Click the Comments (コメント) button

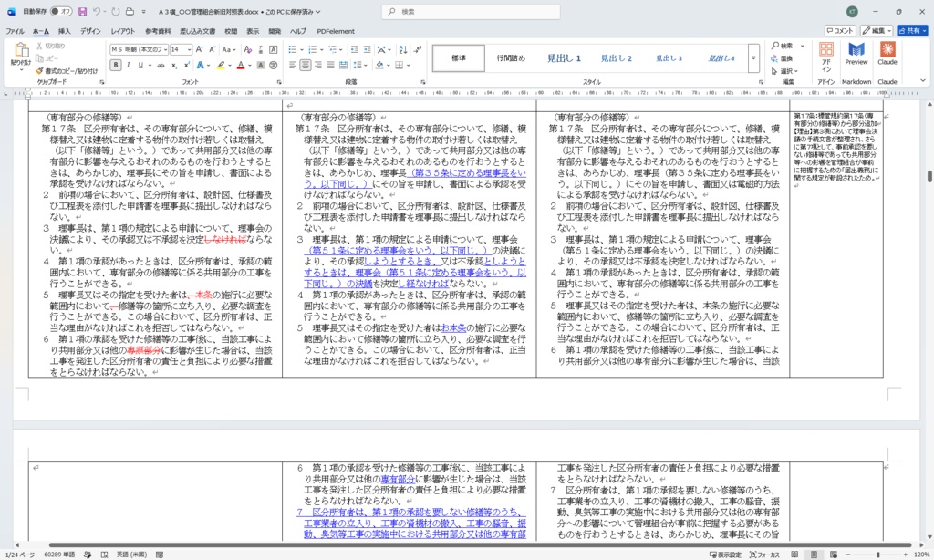click(840, 30)
